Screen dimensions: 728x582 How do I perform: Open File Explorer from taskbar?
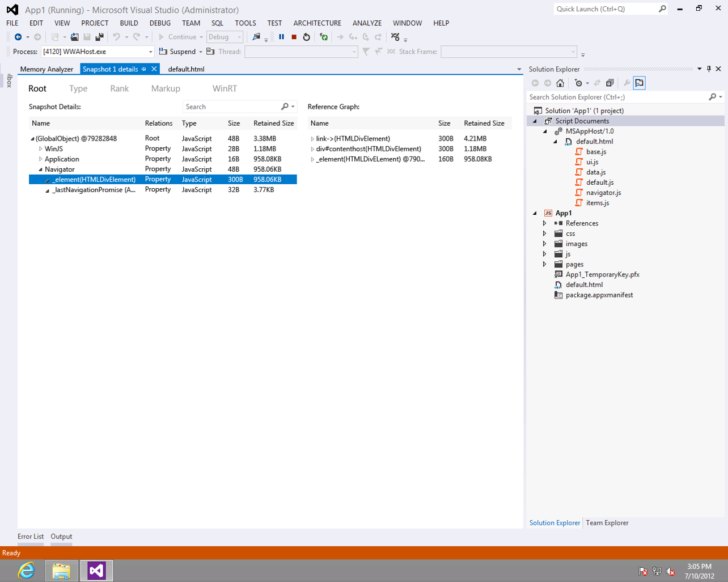click(61, 571)
